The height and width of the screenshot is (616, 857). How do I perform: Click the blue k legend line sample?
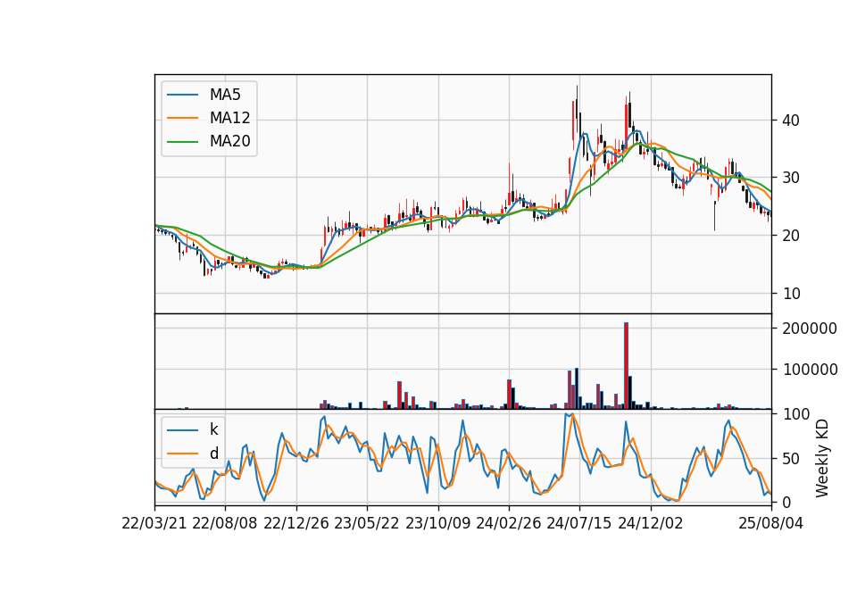click(x=182, y=430)
